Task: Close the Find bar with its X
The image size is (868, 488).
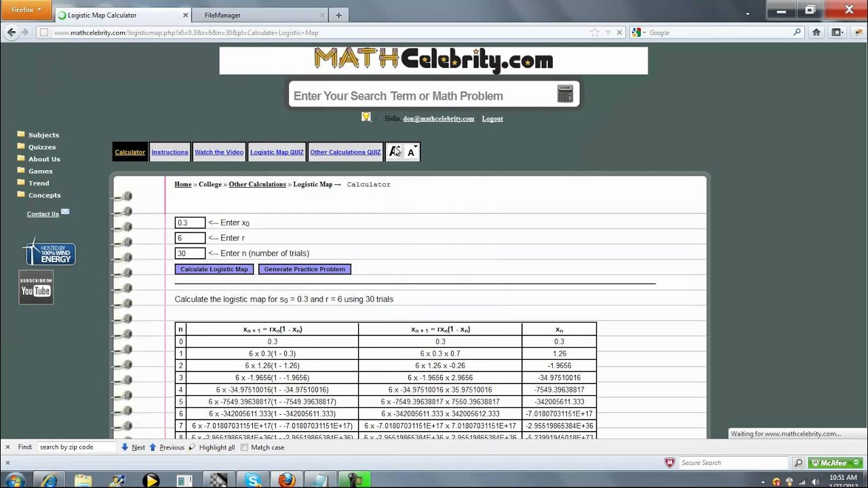Action: pyautogui.click(x=7, y=447)
